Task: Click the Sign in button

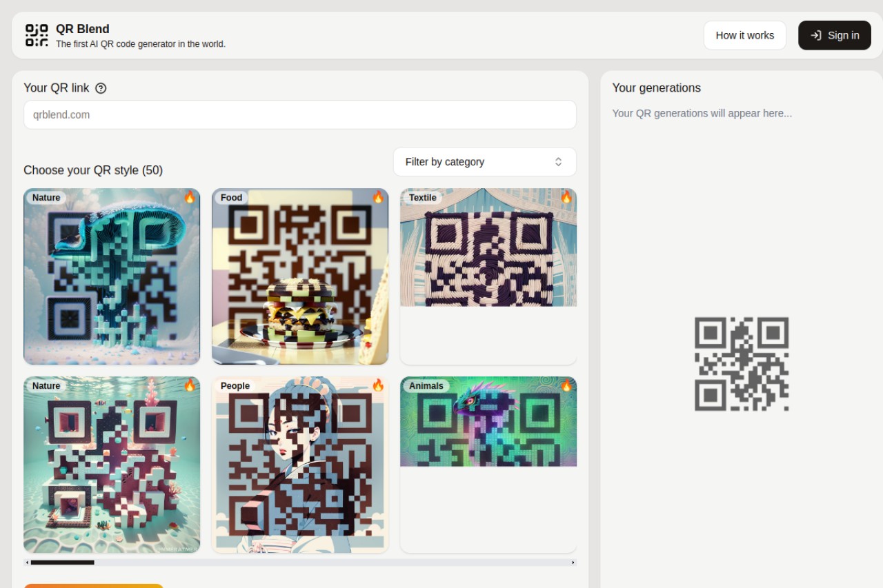Action: coord(835,35)
